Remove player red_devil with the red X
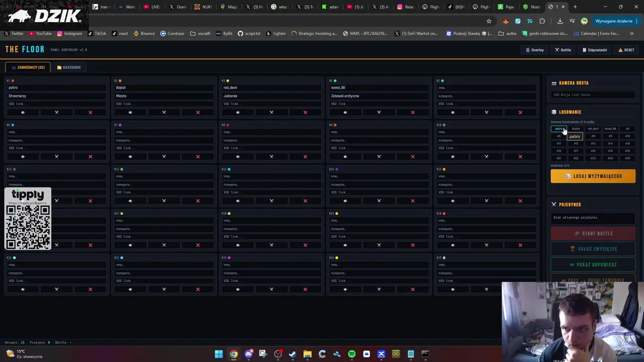Image resolution: width=644 pixels, height=362 pixels. click(x=305, y=112)
